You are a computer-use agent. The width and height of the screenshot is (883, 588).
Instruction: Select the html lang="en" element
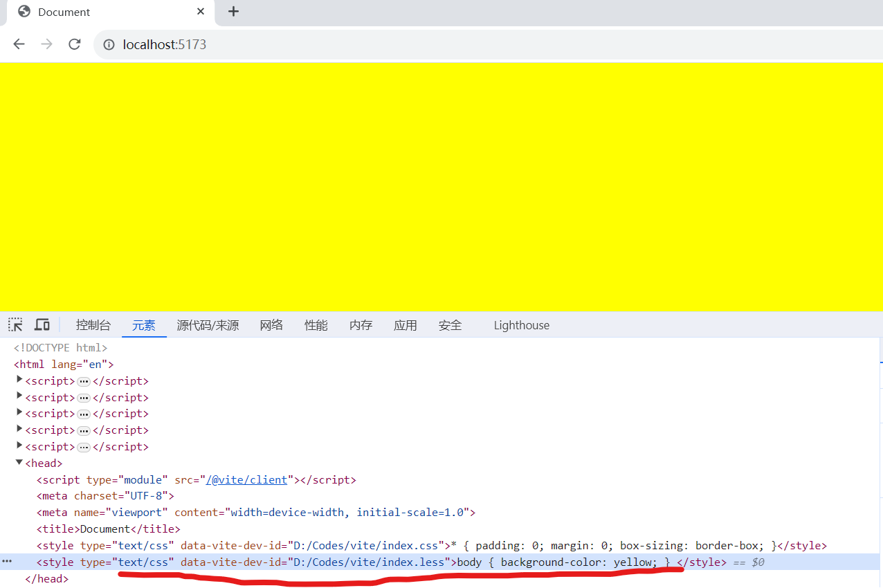[x=63, y=364]
